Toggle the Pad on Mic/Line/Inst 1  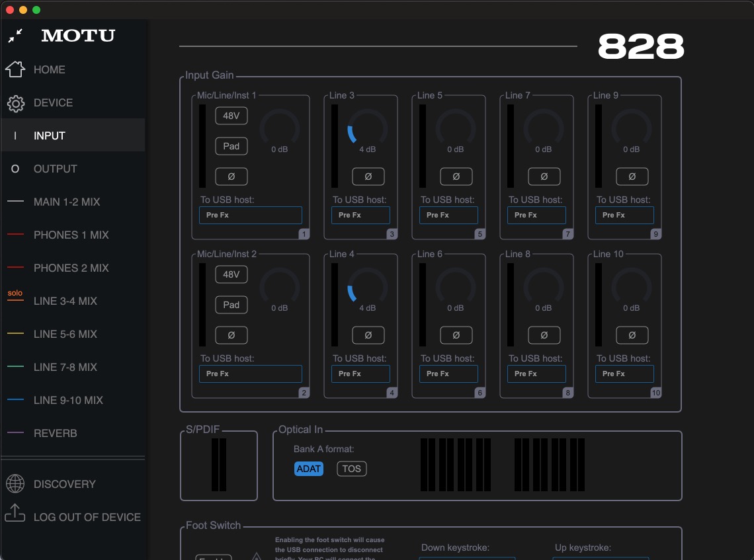[x=231, y=146]
